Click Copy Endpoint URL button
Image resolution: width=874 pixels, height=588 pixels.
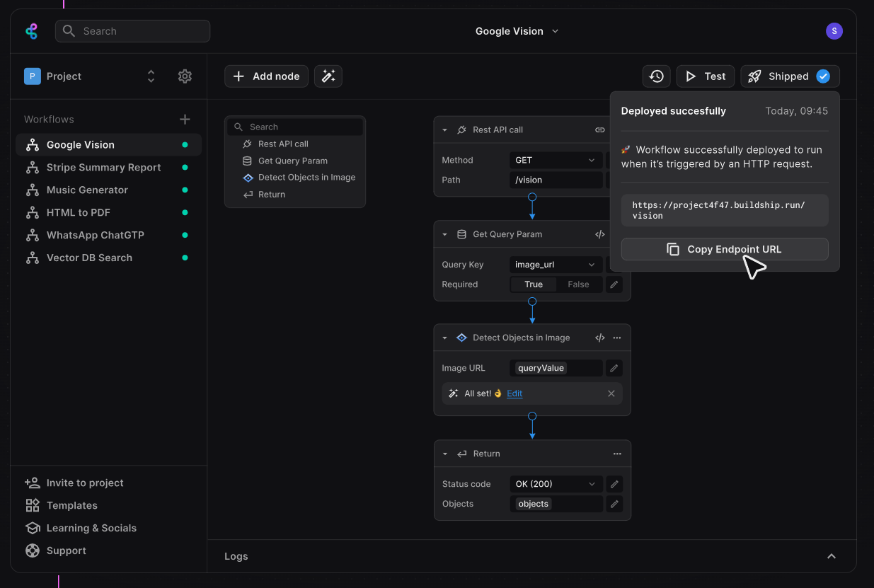coord(725,249)
